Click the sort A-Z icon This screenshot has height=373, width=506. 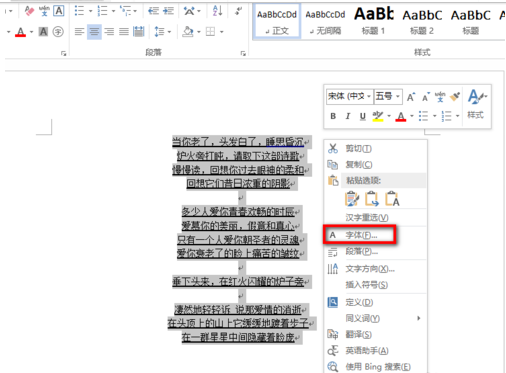[217, 11]
